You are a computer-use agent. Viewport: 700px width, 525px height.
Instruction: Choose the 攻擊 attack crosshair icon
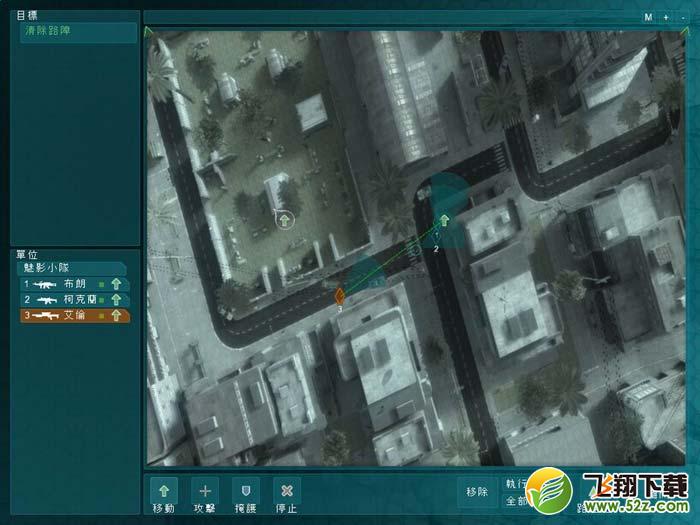click(x=205, y=491)
